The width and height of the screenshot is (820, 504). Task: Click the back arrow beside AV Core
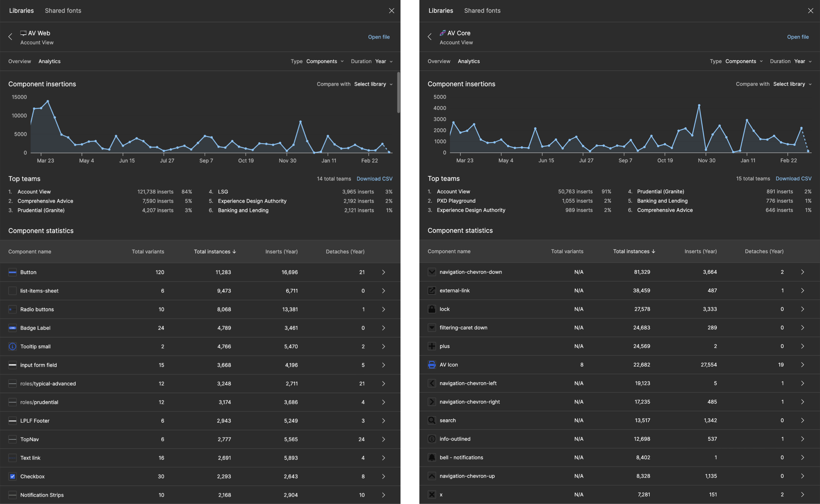430,37
